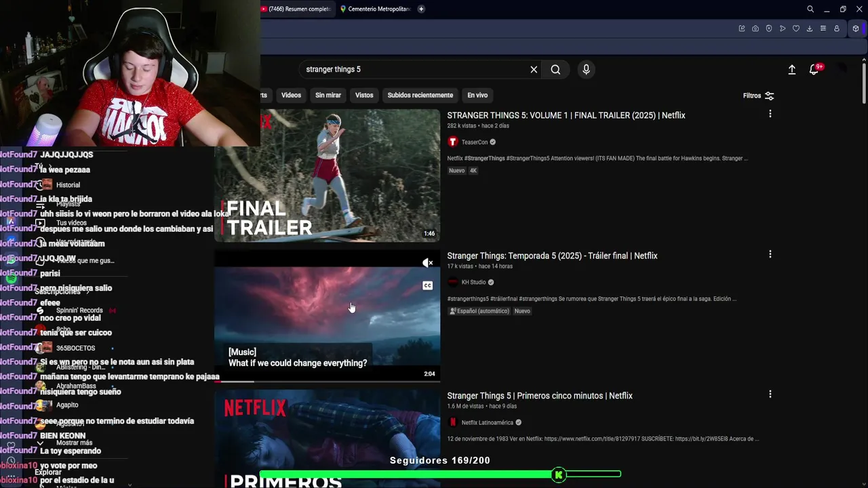Screen dimensions: 868x488
Task: Open the TeaserCon channel link
Action: (475, 142)
